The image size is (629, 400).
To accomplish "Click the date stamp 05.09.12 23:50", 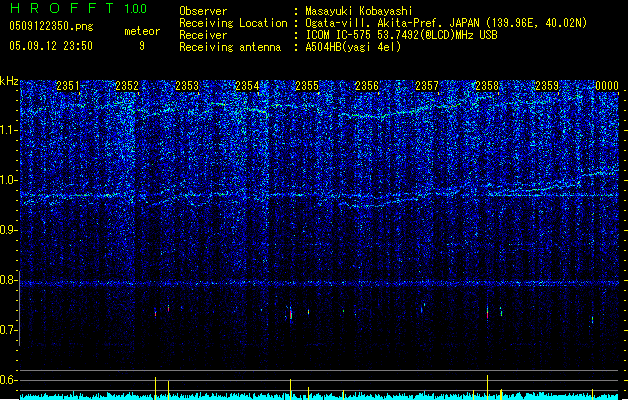I will tap(51, 46).
